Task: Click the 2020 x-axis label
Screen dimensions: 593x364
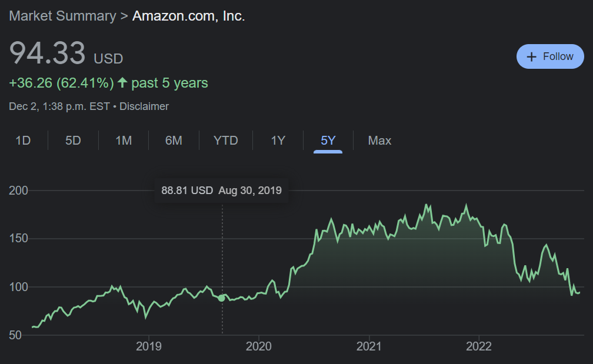Action: (259, 346)
